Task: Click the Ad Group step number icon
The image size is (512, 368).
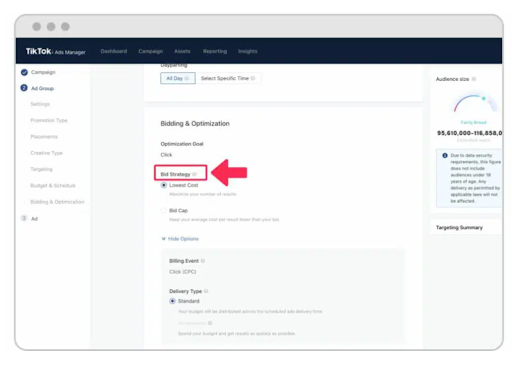Action: tap(24, 88)
